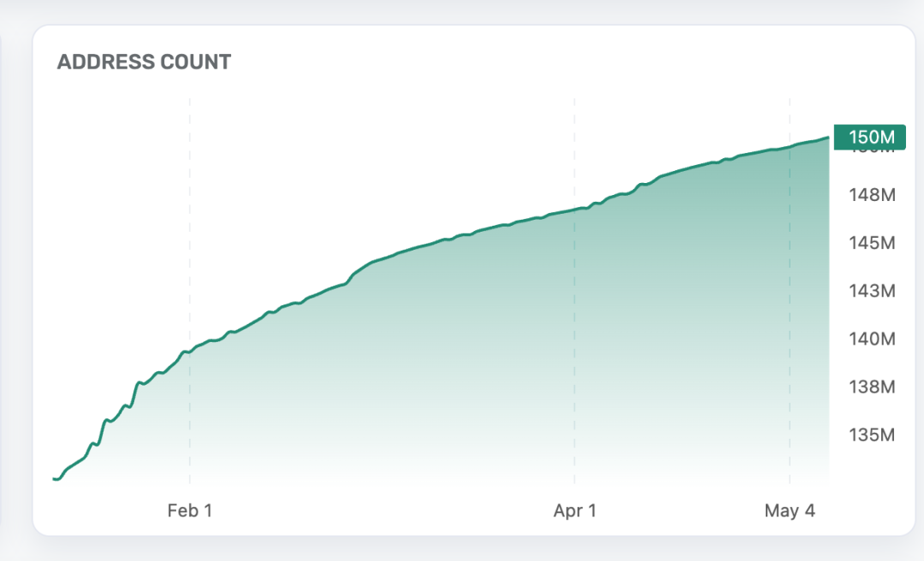
Task: Click the leftmost starting point of the line
Action: pyautogui.click(x=55, y=479)
